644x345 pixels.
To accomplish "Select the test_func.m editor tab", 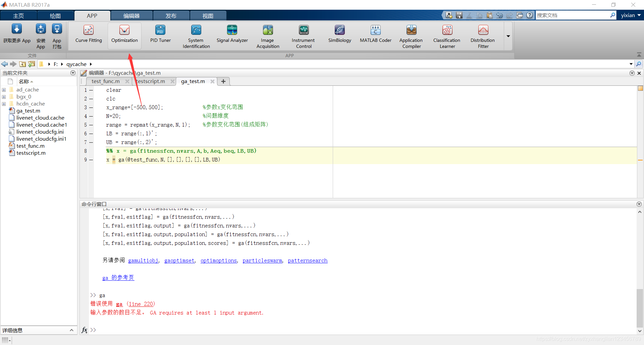I will 106,81.
